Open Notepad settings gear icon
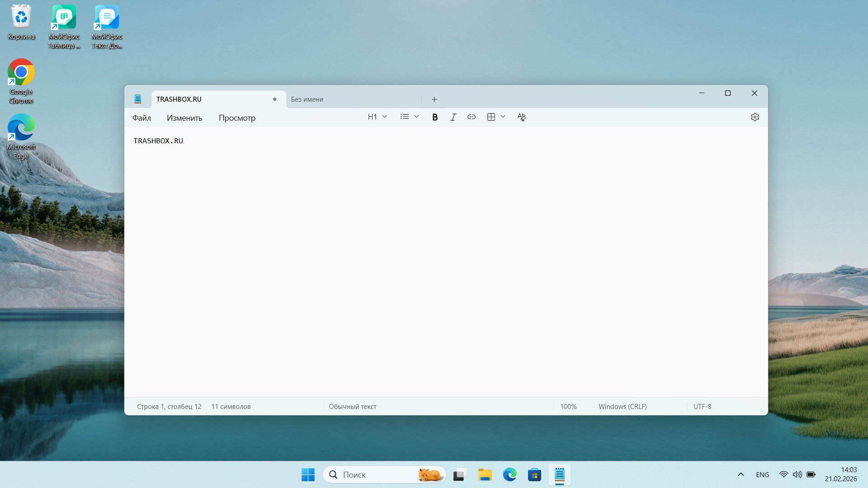This screenshot has width=868, height=488. point(755,117)
